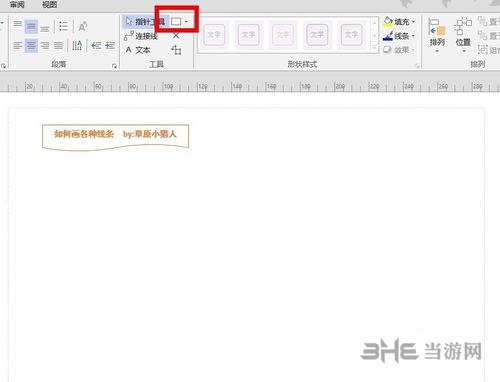Apply bullet list formatting
The image size is (500, 382).
[x=63, y=26]
